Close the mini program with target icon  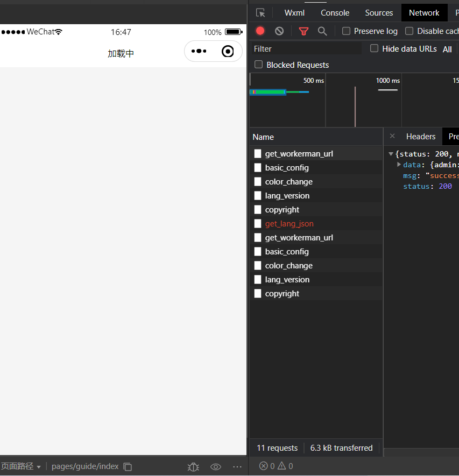pos(228,51)
